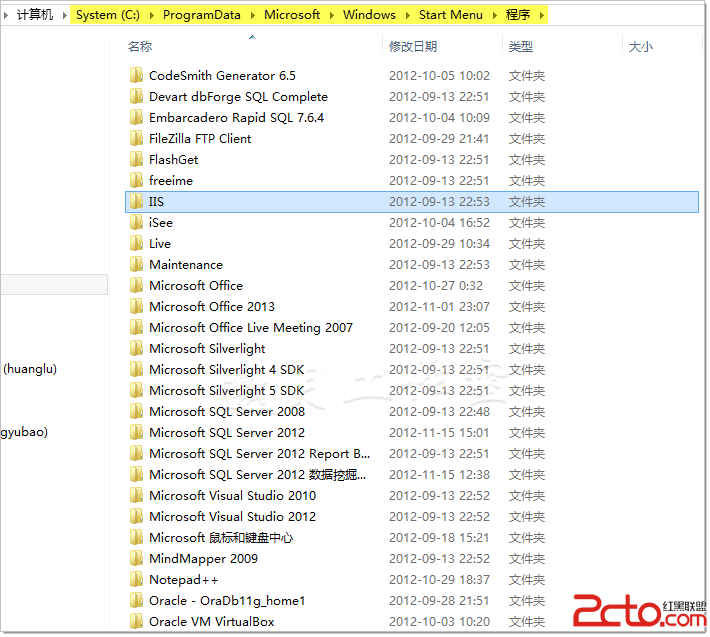Jump to Windows breadcrumb segment

click(x=369, y=15)
